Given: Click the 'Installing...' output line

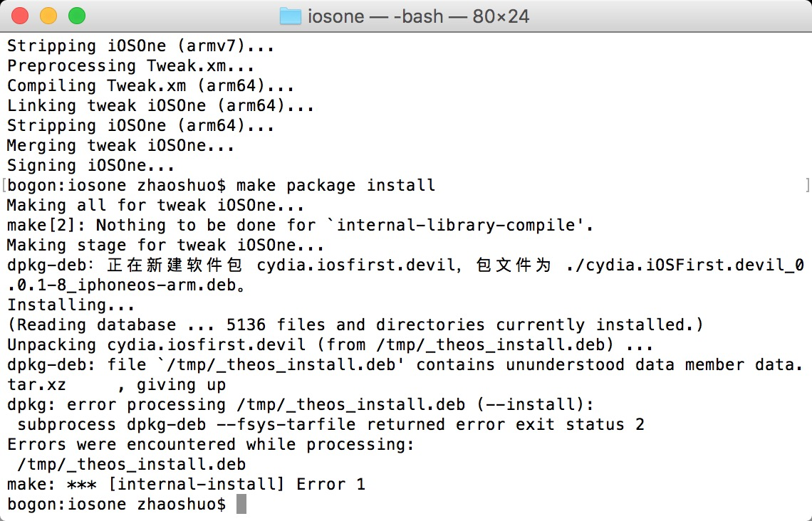Looking at the screenshot, I should 71,305.
